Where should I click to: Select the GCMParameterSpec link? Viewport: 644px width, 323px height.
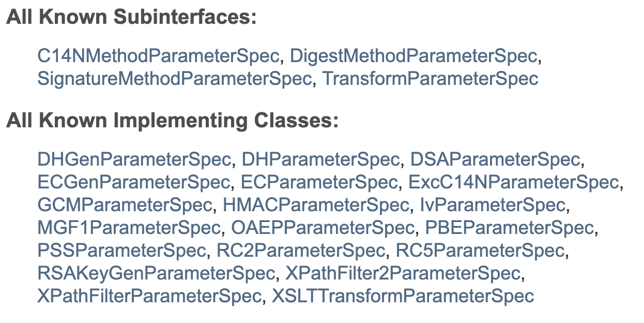click(x=126, y=205)
